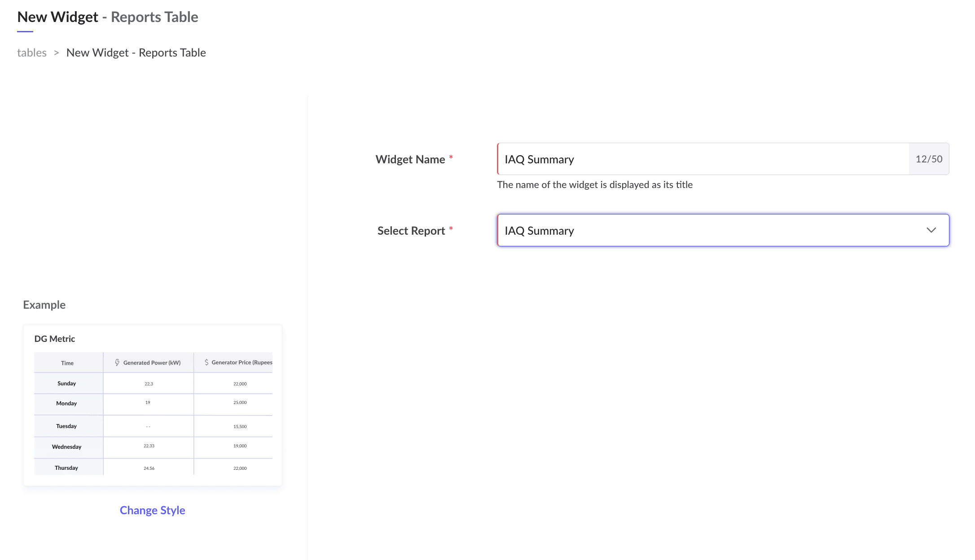Click the Monday row label in example
This screenshot has height=560, width=975.
pyautogui.click(x=66, y=403)
